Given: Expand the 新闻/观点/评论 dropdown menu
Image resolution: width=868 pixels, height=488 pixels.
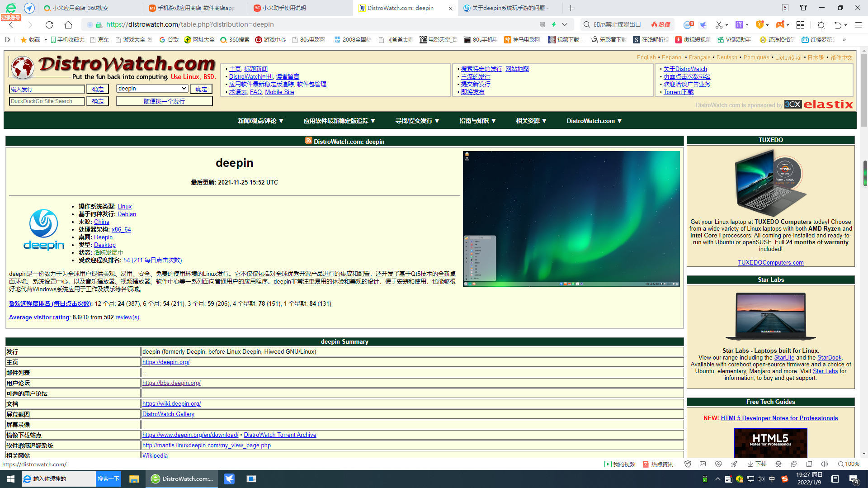Looking at the screenshot, I should pyautogui.click(x=261, y=121).
